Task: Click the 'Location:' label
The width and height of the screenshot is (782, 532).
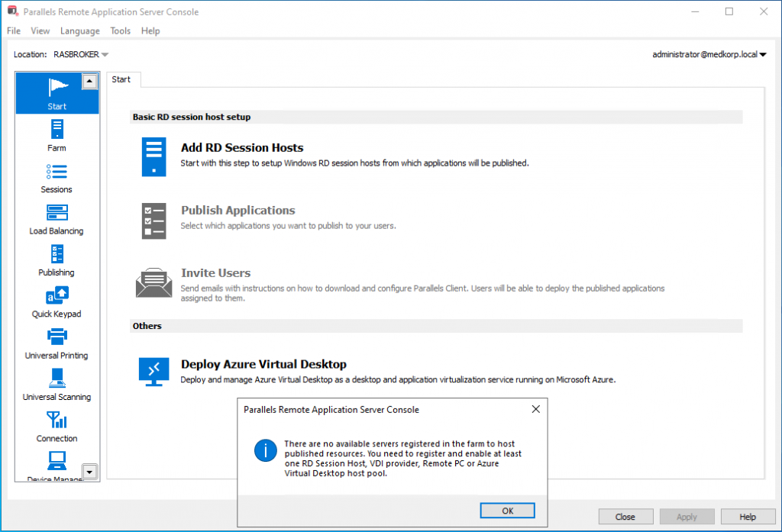Action: (x=30, y=54)
